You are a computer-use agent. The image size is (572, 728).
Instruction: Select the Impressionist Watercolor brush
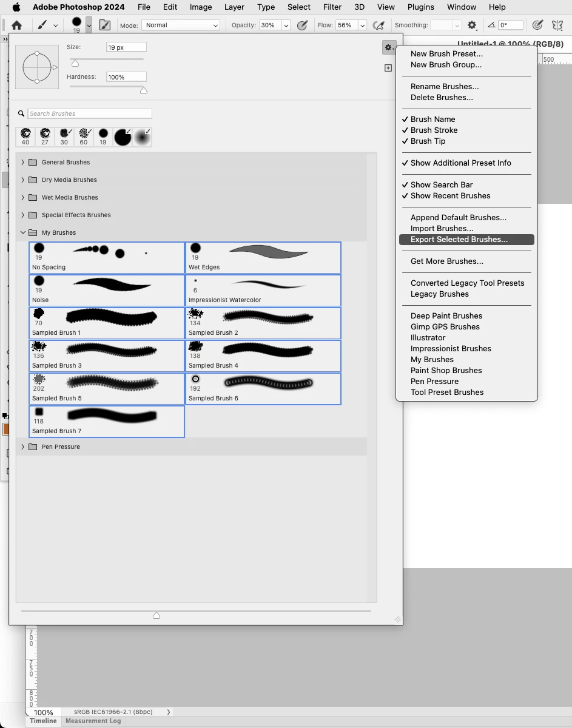pyautogui.click(x=263, y=291)
